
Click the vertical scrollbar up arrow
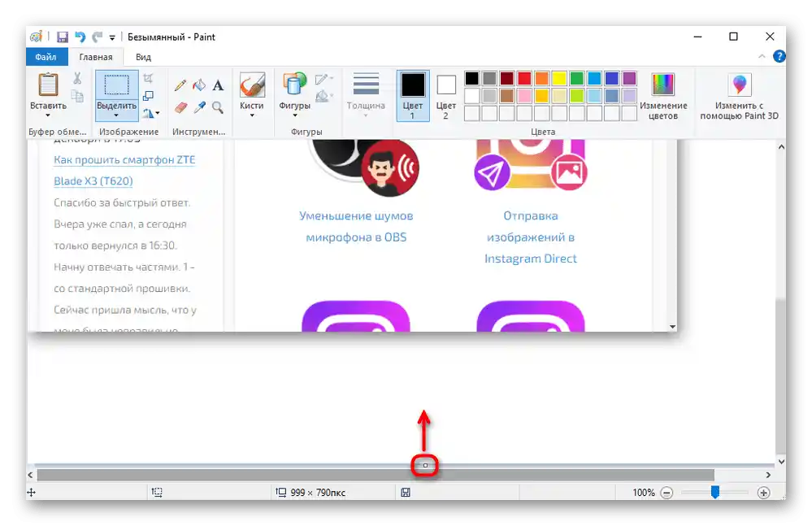click(x=781, y=147)
